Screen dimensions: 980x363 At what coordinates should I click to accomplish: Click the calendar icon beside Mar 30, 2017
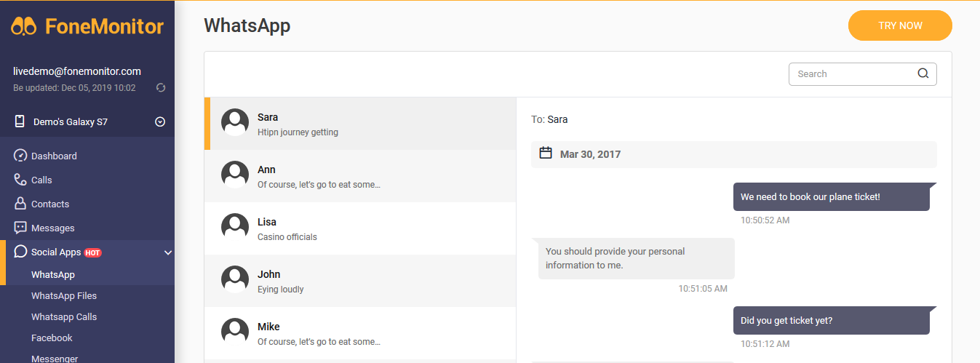(546, 153)
